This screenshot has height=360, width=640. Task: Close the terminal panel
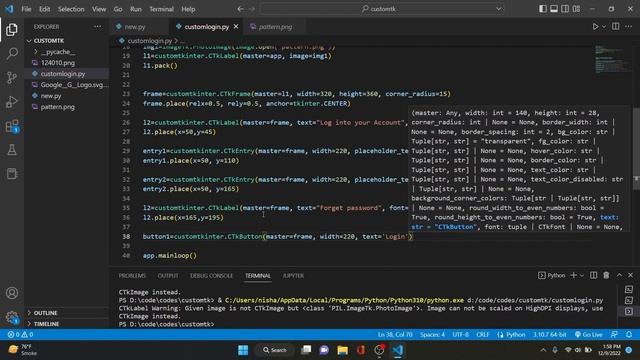tap(630, 276)
